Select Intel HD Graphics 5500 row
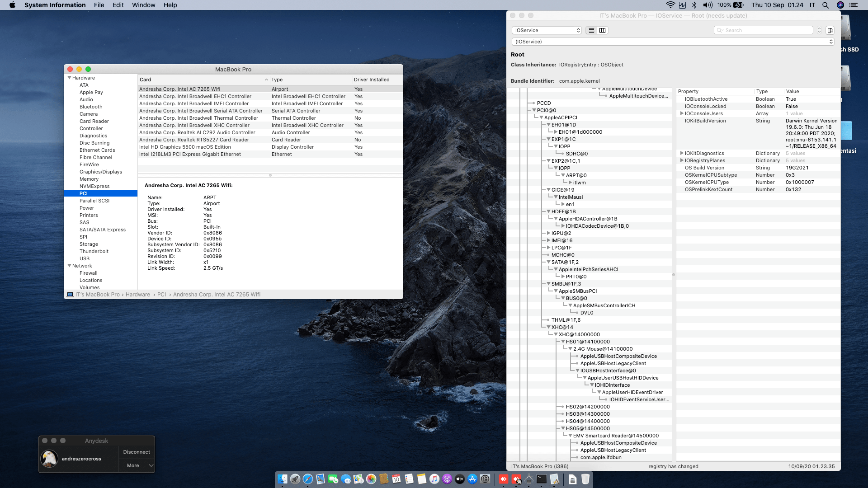 (x=270, y=147)
